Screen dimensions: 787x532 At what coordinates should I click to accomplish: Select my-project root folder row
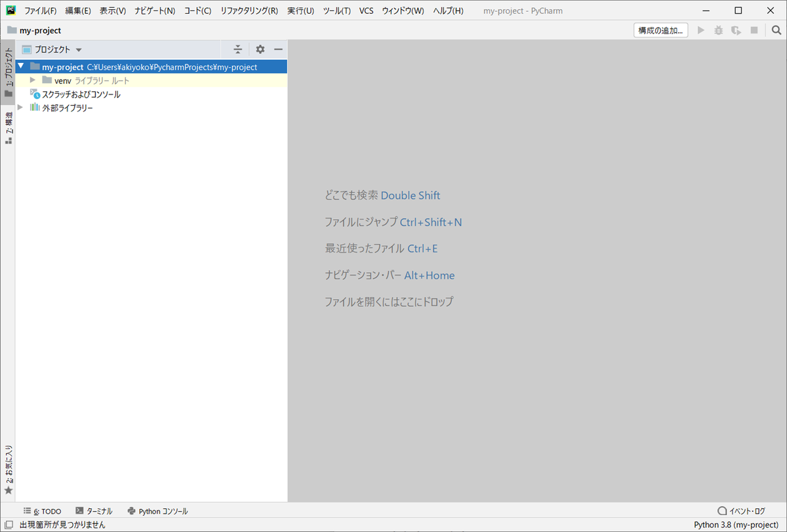(x=151, y=67)
